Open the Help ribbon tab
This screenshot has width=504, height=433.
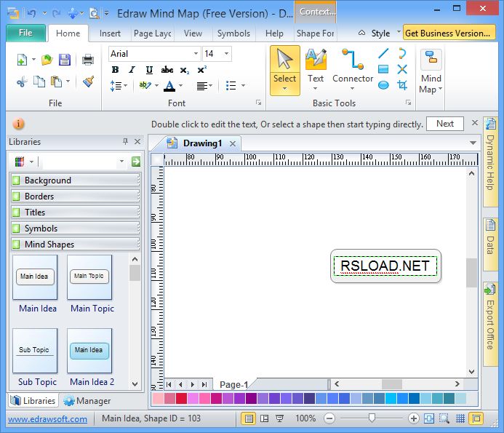[x=274, y=33]
